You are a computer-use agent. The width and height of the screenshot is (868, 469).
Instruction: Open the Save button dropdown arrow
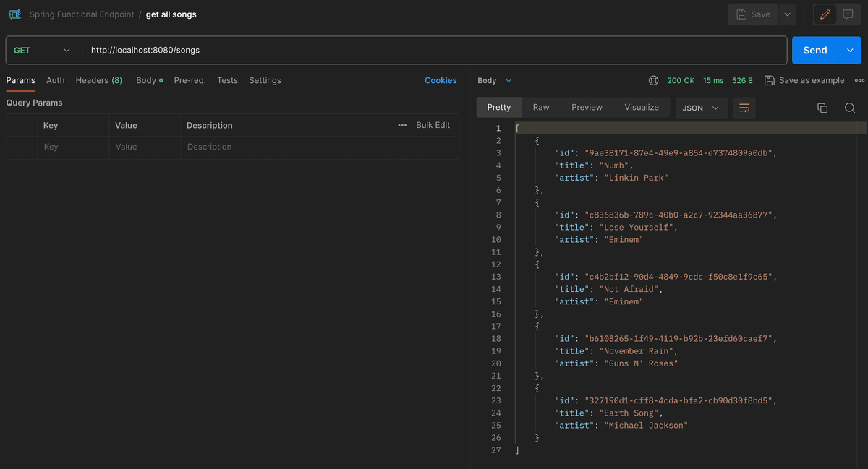(x=787, y=14)
